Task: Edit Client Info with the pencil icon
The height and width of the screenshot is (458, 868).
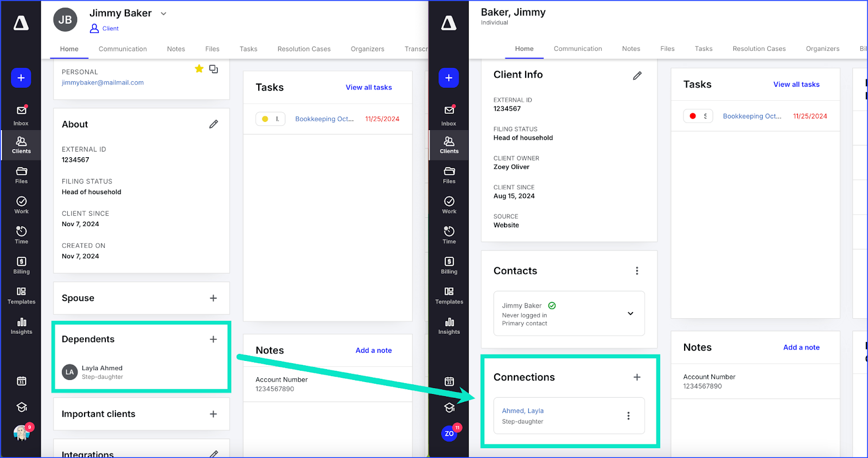Action: pos(637,76)
